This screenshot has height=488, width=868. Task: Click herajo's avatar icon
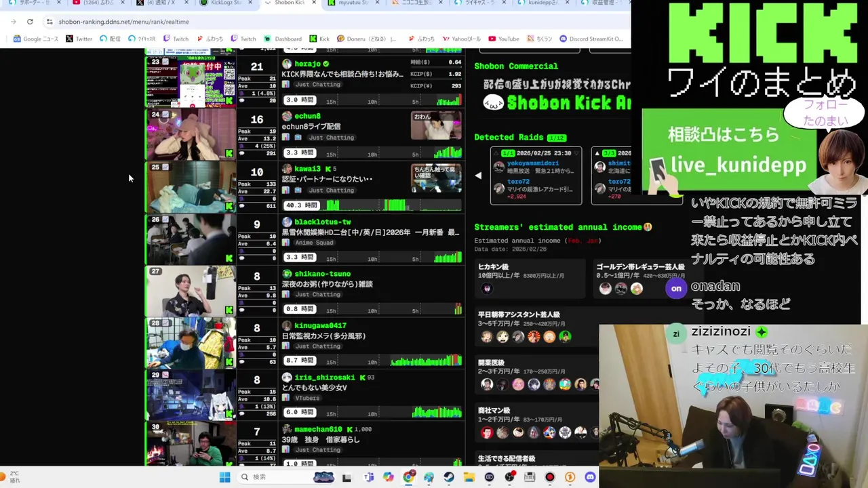[x=287, y=64]
